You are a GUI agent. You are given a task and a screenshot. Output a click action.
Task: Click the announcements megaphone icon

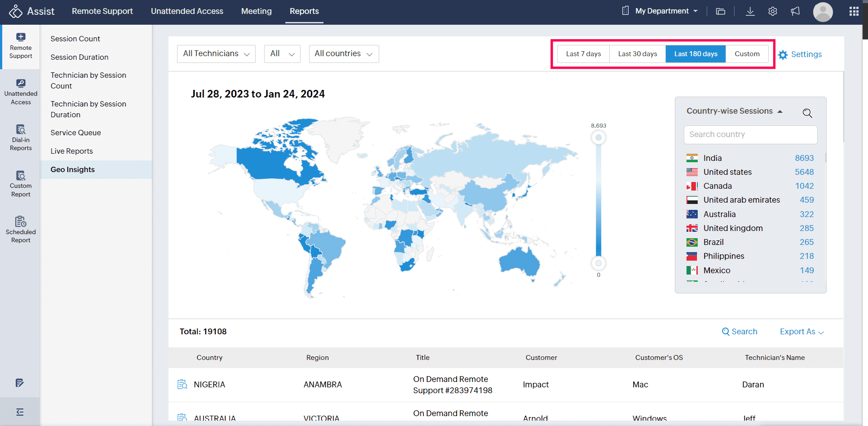point(795,11)
